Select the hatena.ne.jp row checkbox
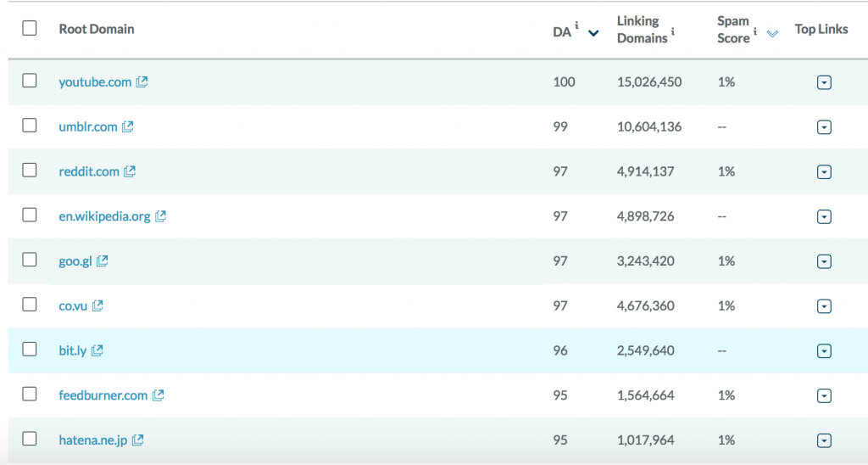The image size is (868, 465). click(30, 439)
